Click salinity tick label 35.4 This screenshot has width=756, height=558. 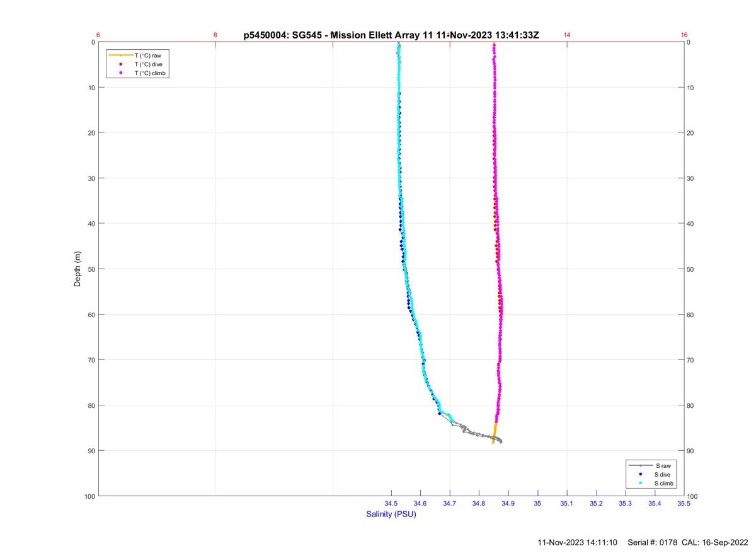655,503
